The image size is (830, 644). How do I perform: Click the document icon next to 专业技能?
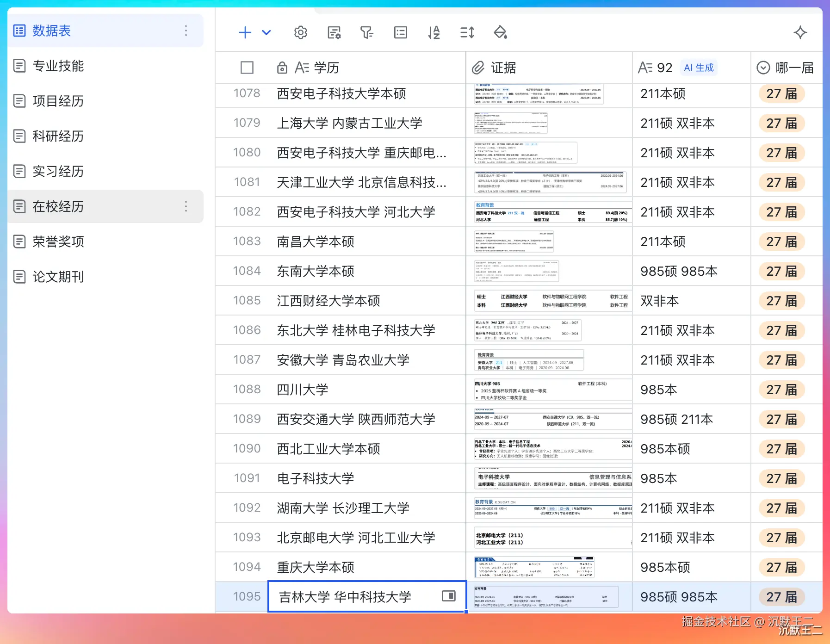pos(19,66)
